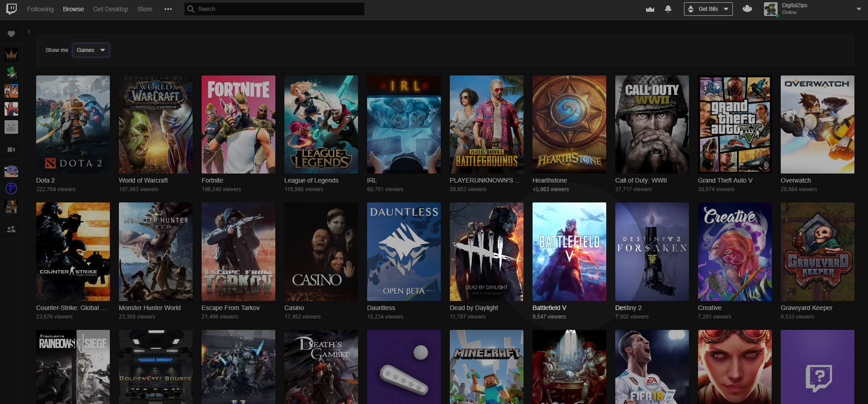Select the Creative category thumbnail

click(735, 252)
